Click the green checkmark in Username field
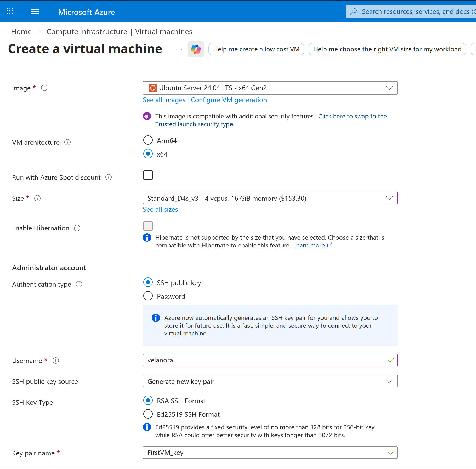 [391, 360]
